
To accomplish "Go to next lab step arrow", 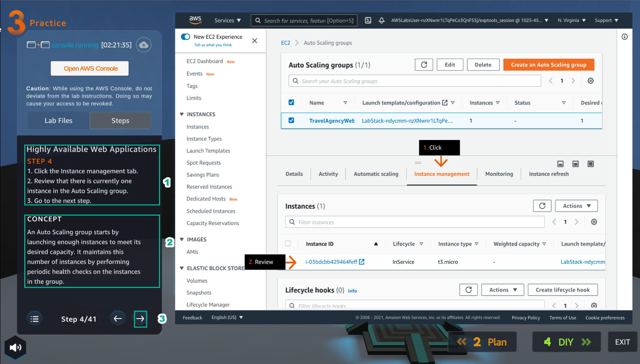I will pyautogui.click(x=140, y=319).
